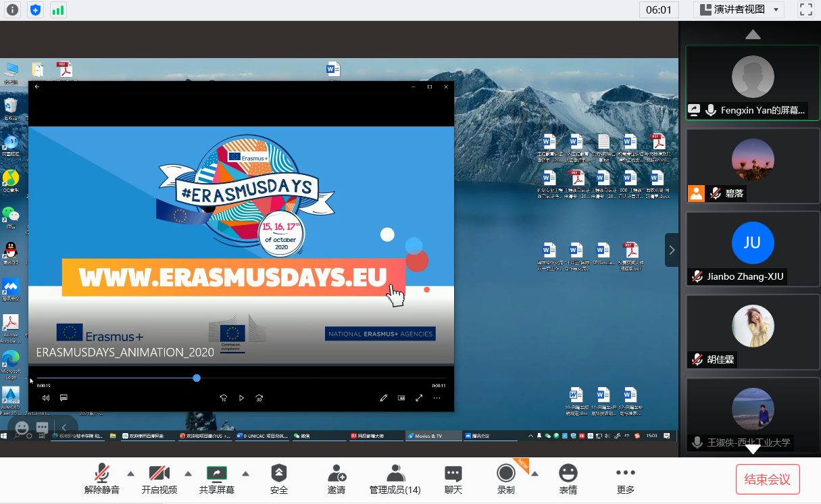This screenshot has height=504, width=821.
Task: Click the 解除静音 microphone icon
Action: coord(102,473)
